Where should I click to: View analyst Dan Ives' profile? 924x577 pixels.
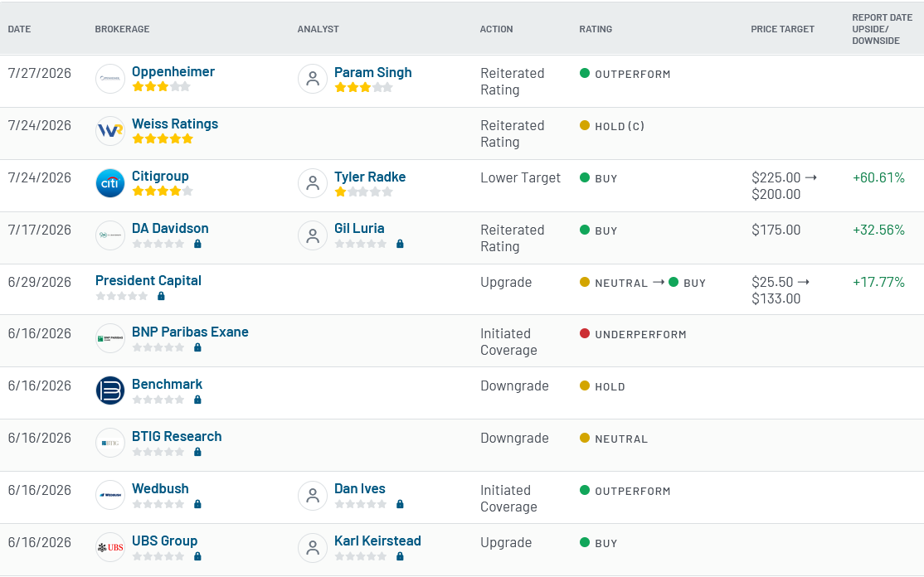tap(360, 488)
